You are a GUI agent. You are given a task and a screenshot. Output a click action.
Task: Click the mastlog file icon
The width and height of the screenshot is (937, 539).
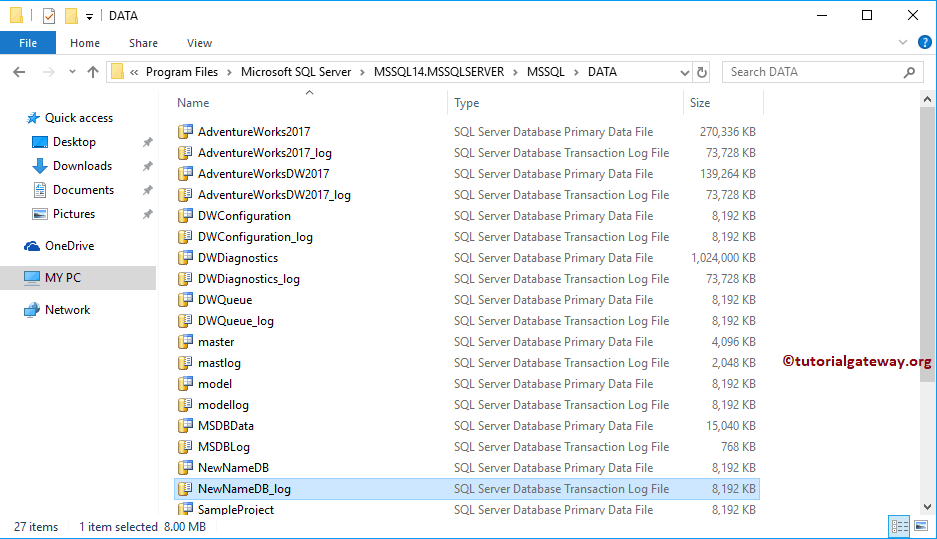tap(185, 362)
